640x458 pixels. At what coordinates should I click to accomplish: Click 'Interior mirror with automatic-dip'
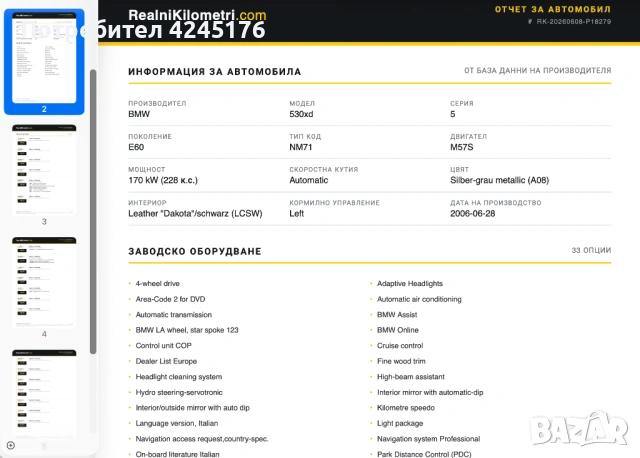tap(430, 392)
